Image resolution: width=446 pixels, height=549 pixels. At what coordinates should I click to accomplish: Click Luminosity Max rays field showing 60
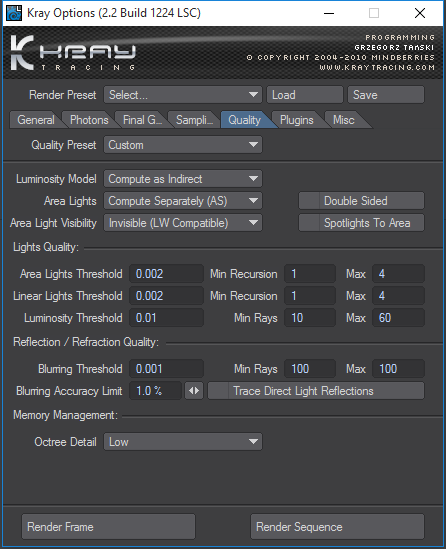(x=398, y=318)
